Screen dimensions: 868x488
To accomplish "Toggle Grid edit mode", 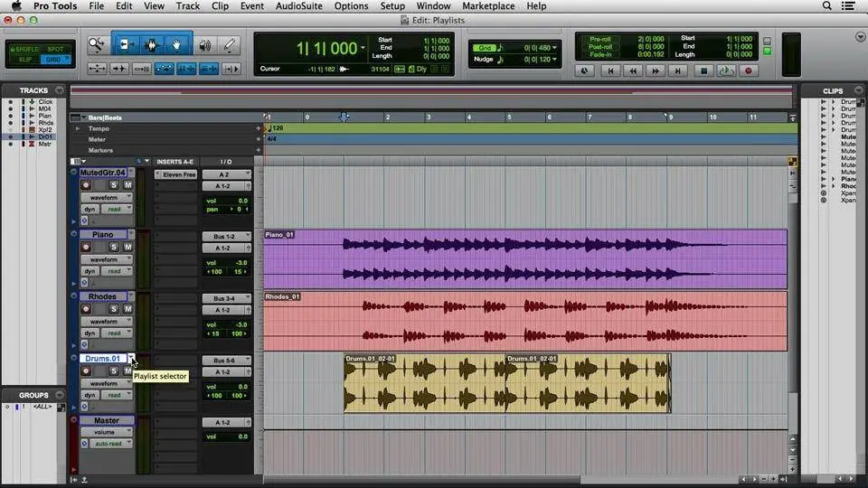I will point(55,60).
